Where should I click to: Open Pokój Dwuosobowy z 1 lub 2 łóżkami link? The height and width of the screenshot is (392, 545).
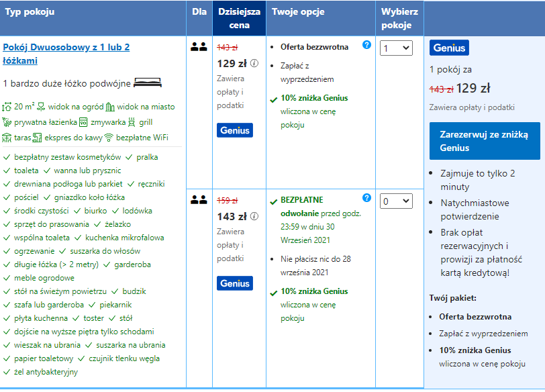coord(66,54)
